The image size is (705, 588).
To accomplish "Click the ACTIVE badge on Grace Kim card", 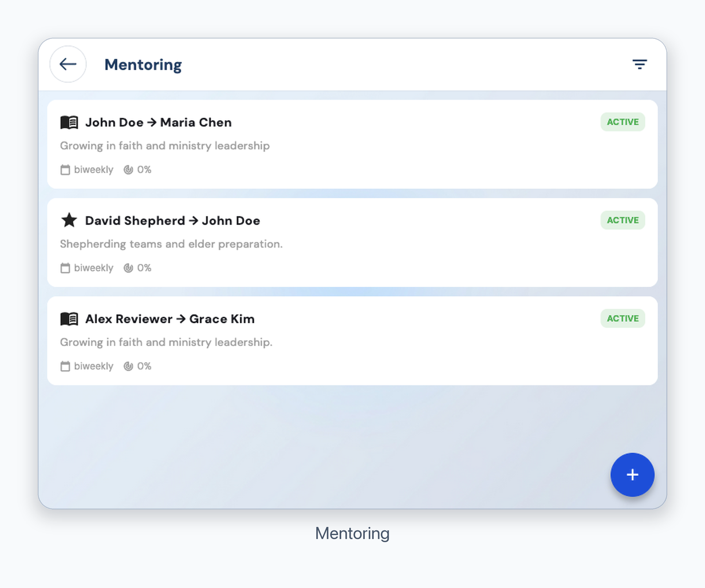I will coord(623,318).
